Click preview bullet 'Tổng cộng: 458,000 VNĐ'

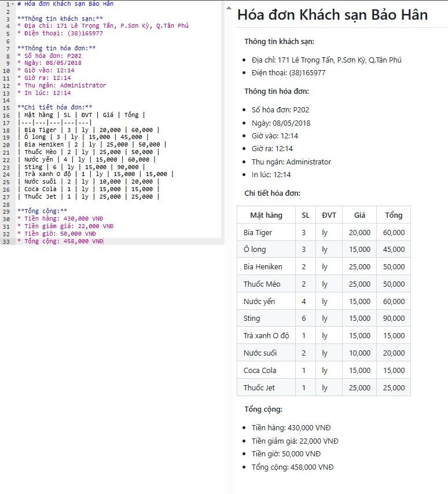tap(292, 467)
